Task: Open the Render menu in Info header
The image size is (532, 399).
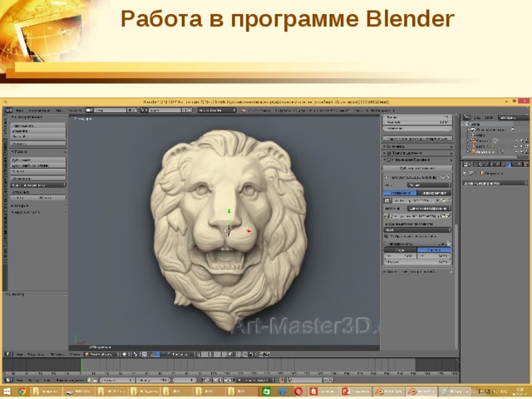Action: click(39, 111)
